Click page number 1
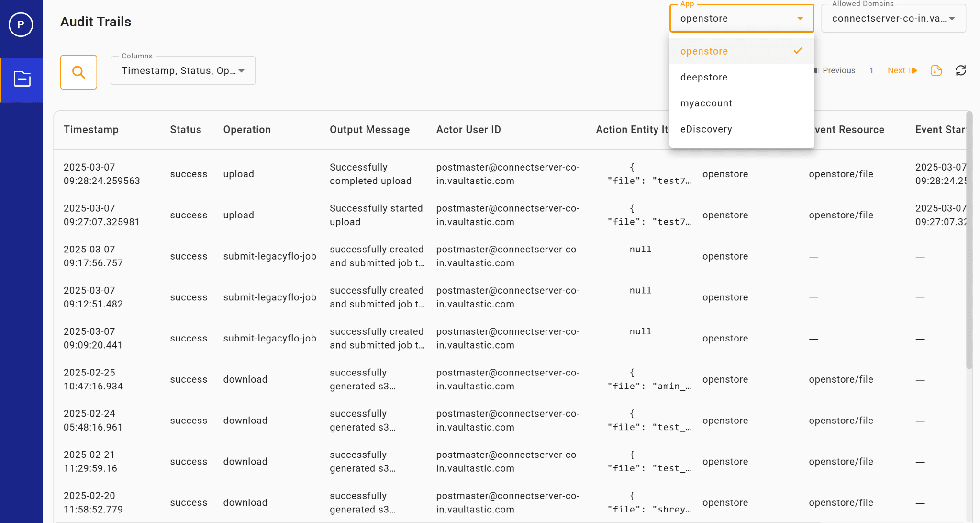 pos(871,71)
